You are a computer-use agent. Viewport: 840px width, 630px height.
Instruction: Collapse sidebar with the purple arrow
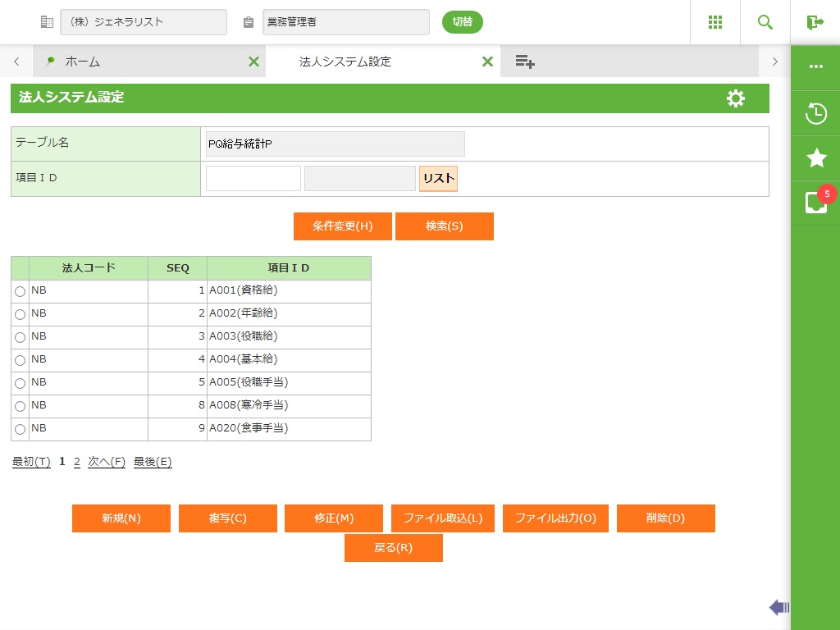tap(778, 607)
